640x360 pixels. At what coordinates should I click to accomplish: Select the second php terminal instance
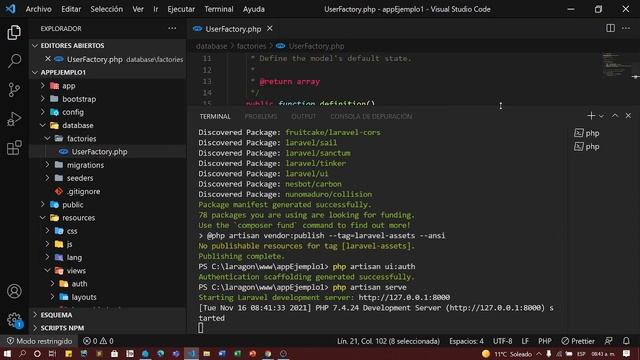tap(587, 147)
